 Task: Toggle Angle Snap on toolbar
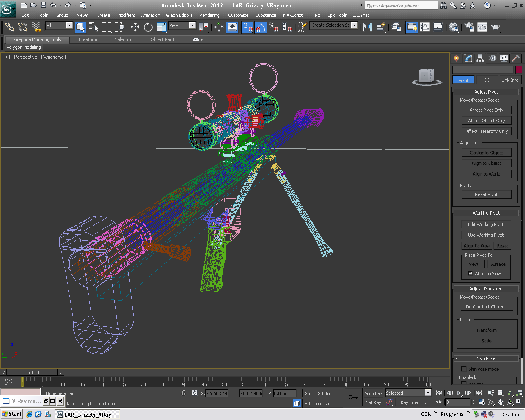pyautogui.click(x=261, y=27)
